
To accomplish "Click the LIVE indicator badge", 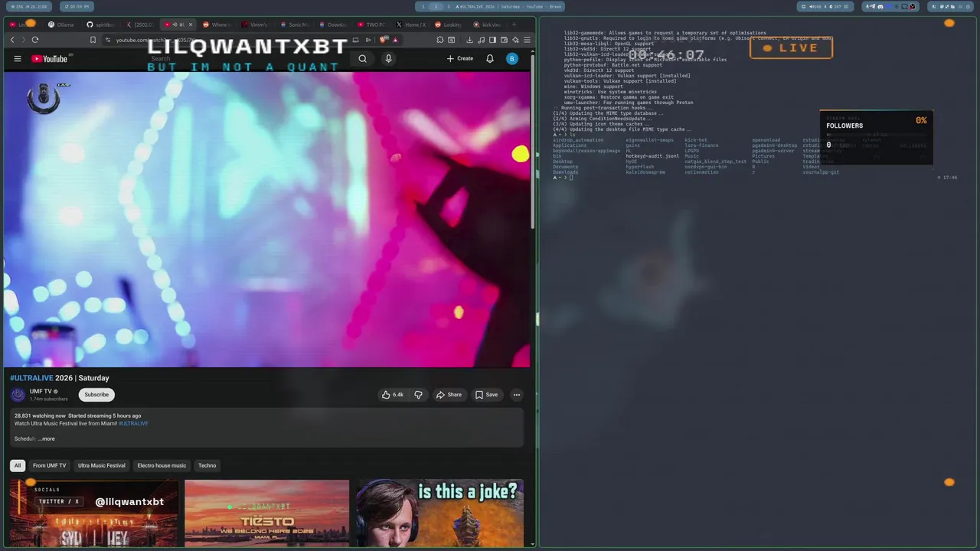I will coord(791,47).
